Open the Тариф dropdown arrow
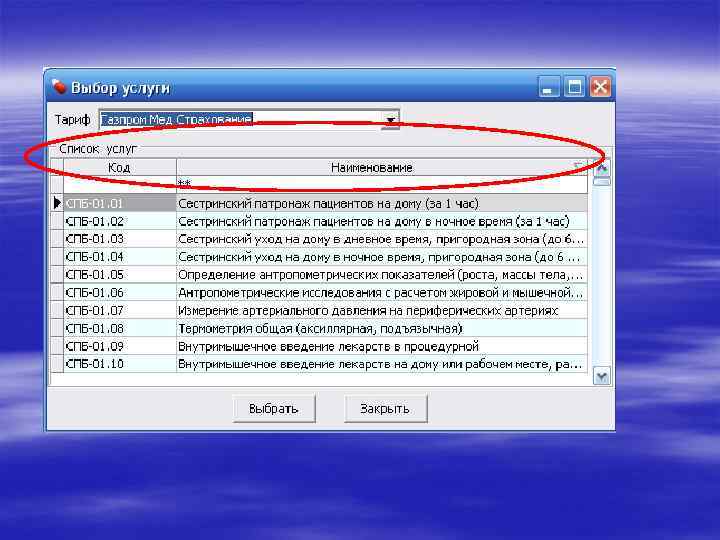The height and width of the screenshot is (540, 720). pyautogui.click(x=390, y=120)
